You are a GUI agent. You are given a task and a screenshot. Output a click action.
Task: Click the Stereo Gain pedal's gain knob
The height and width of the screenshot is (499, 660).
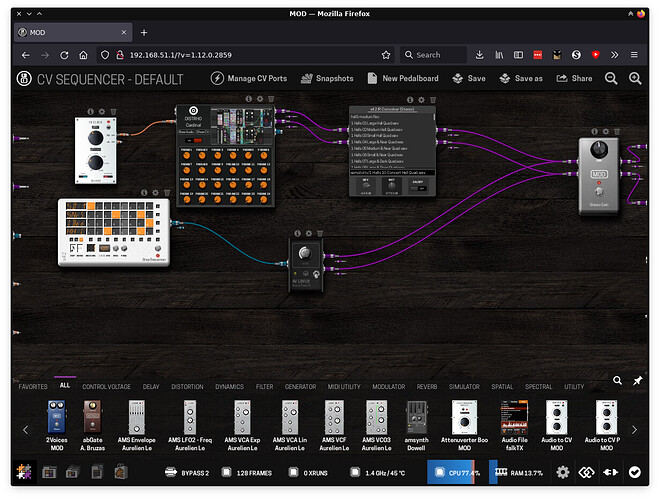(x=599, y=150)
